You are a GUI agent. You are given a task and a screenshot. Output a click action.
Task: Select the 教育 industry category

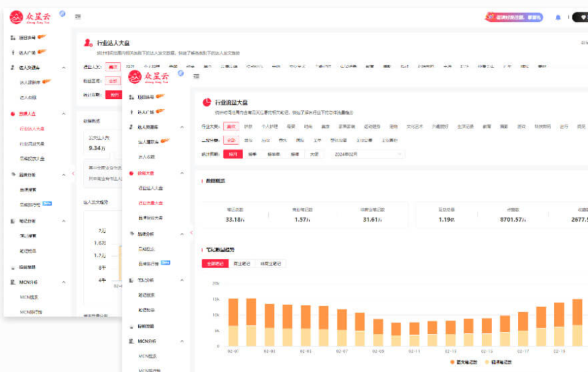point(487,127)
